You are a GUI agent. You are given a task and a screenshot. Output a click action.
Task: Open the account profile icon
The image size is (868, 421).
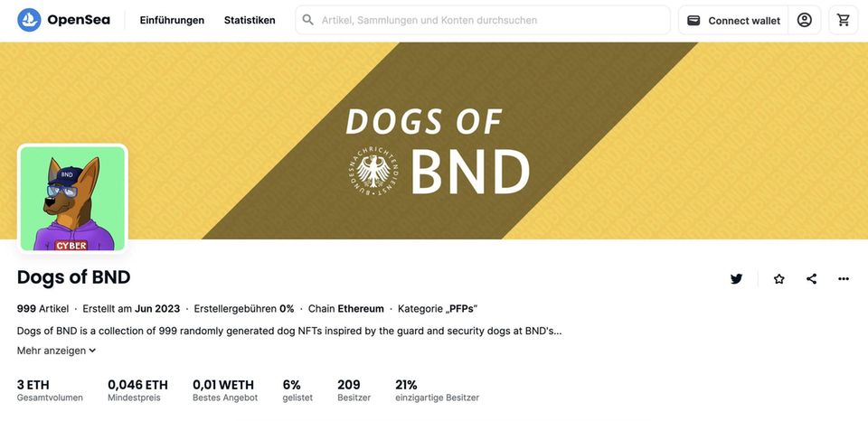(805, 21)
